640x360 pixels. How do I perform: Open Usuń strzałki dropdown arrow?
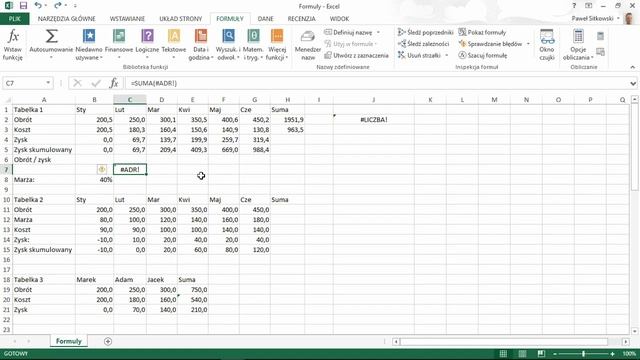(x=446, y=55)
